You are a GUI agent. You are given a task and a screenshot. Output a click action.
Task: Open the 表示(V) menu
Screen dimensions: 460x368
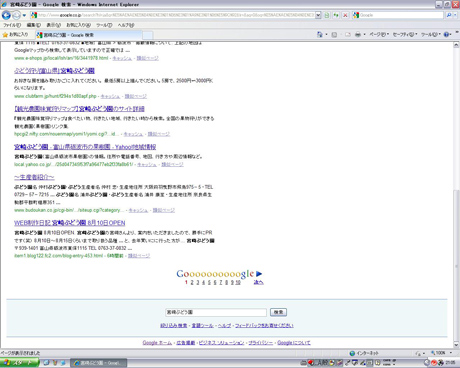click(53, 25)
